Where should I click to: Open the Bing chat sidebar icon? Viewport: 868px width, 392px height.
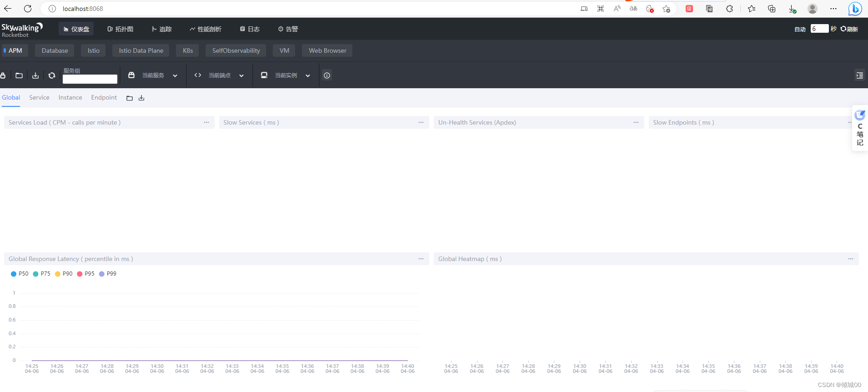coord(855,9)
